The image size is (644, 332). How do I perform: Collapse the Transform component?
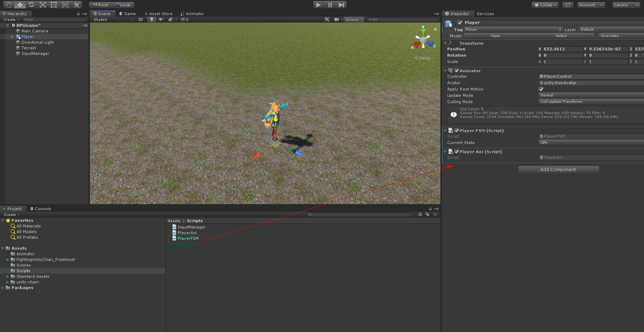(x=445, y=43)
